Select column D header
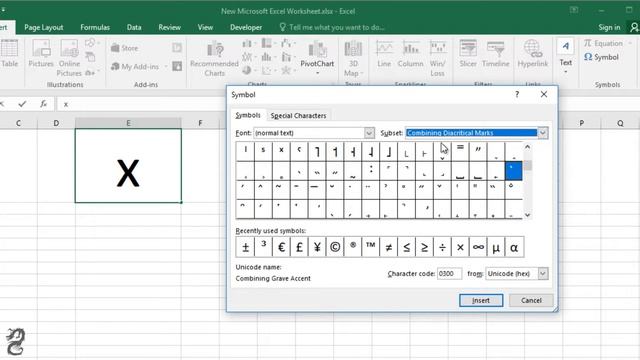The image size is (640, 360). tap(56, 123)
